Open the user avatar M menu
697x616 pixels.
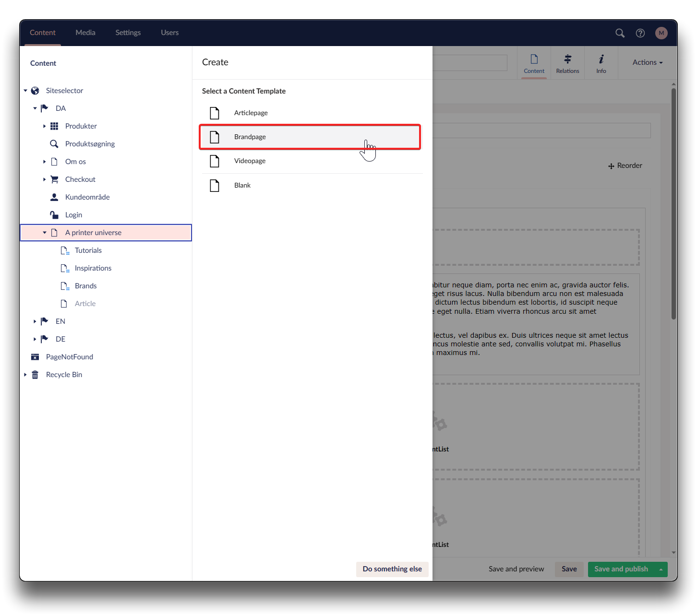click(661, 33)
